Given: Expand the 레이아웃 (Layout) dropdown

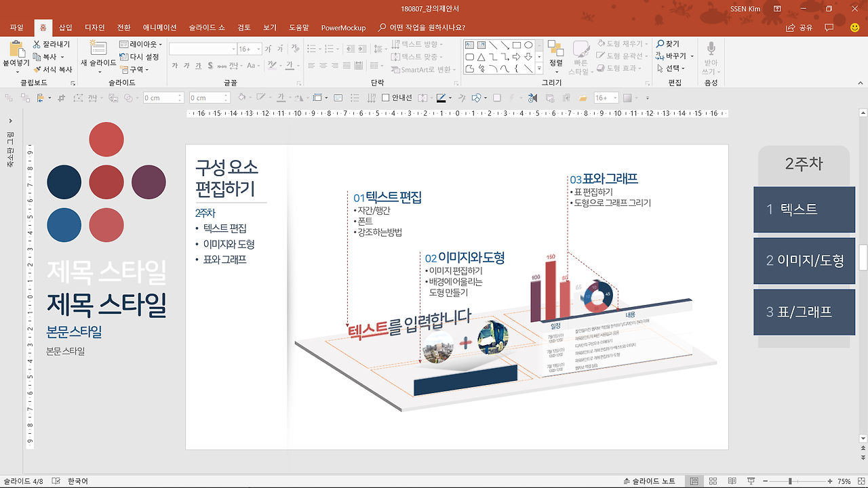Looking at the screenshot, I should (141, 44).
